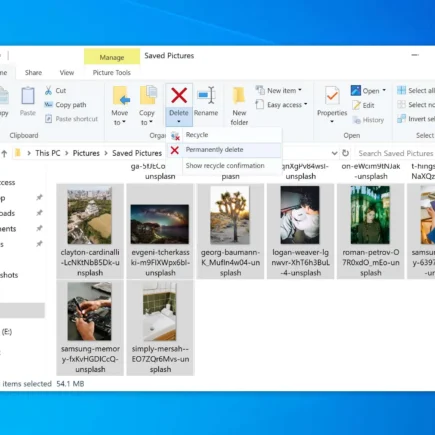Open the address bar history dropdown chevron

coord(334,153)
